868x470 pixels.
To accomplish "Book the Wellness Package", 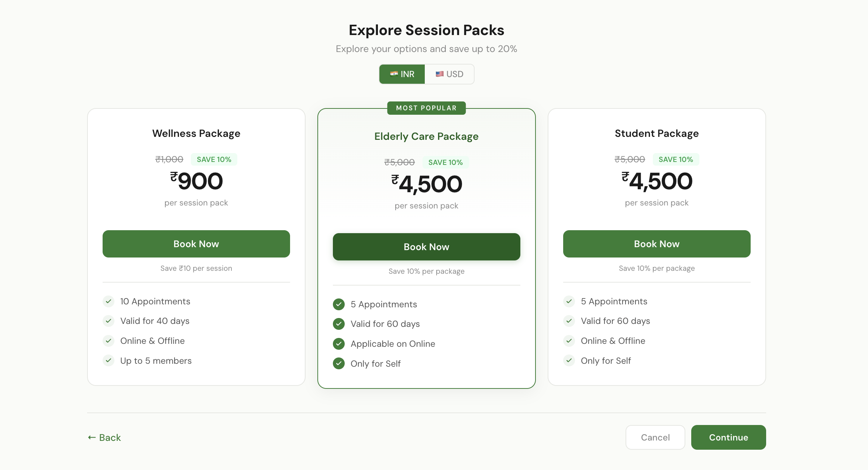I will pyautogui.click(x=196, y=244).
